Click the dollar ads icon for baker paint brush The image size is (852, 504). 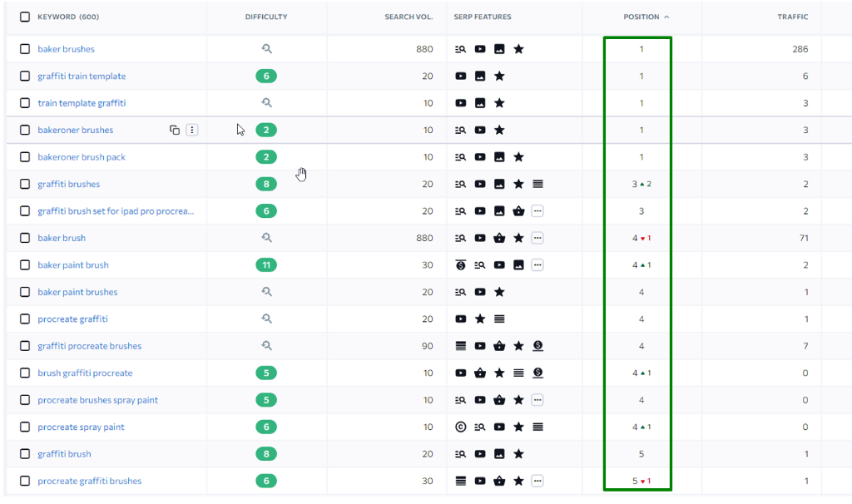pos(461,265)
